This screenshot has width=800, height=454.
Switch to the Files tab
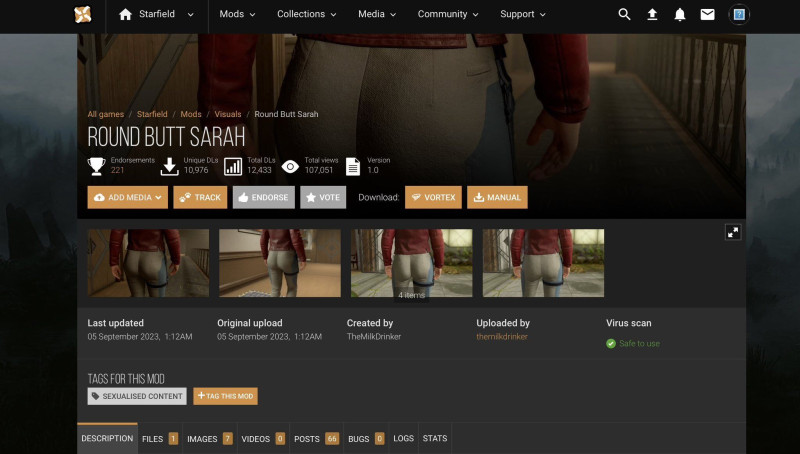pyautogui.click(x=160, y=438)
